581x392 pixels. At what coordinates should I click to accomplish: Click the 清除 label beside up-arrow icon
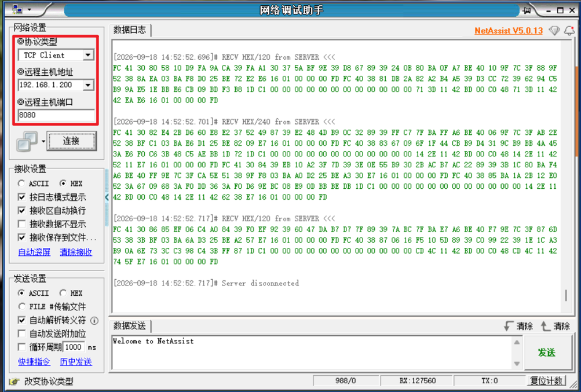click(x=561, y=327)
